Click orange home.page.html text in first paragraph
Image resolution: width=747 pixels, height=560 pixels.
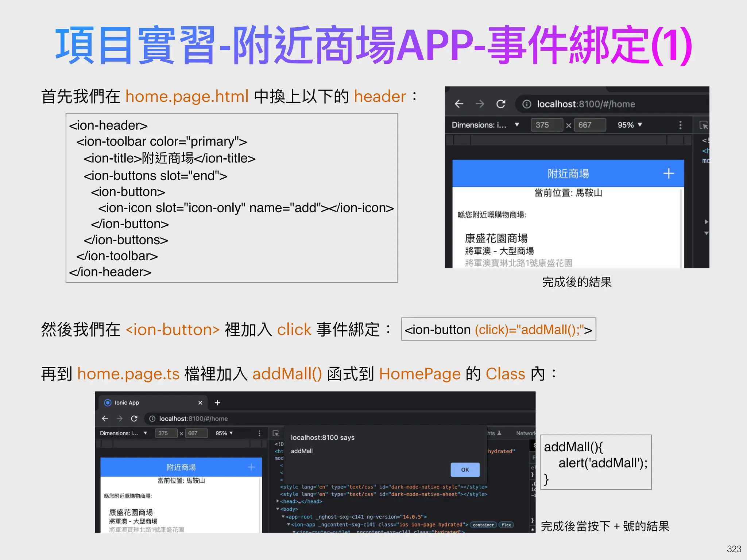(x=187, y=96)
